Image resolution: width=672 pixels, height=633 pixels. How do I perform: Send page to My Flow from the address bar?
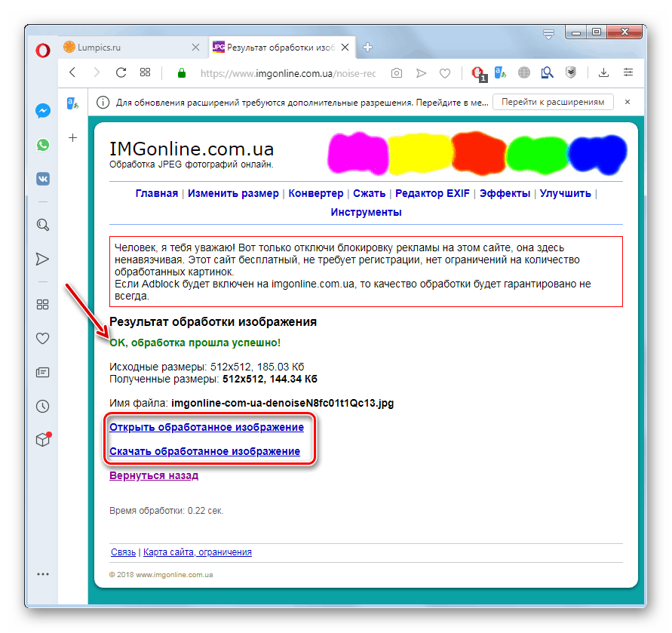coord(422,73)
